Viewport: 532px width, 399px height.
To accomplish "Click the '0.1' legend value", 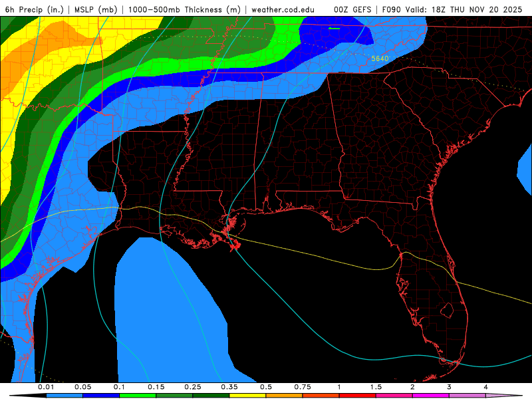I will pos(119,387).
